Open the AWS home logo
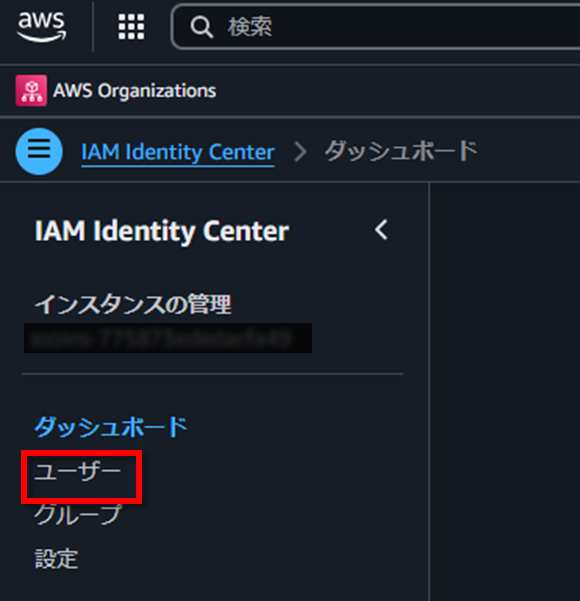 (42, 26)
